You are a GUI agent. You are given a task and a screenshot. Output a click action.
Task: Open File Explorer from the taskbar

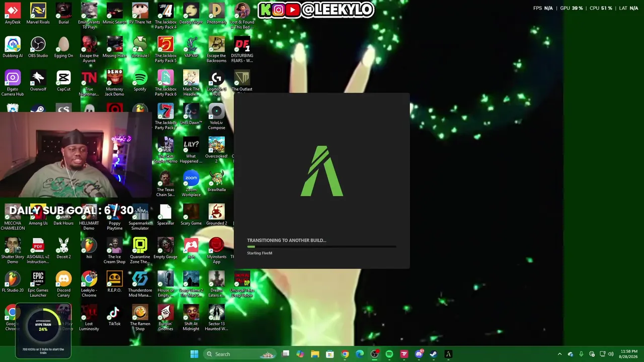coord(315,354)
